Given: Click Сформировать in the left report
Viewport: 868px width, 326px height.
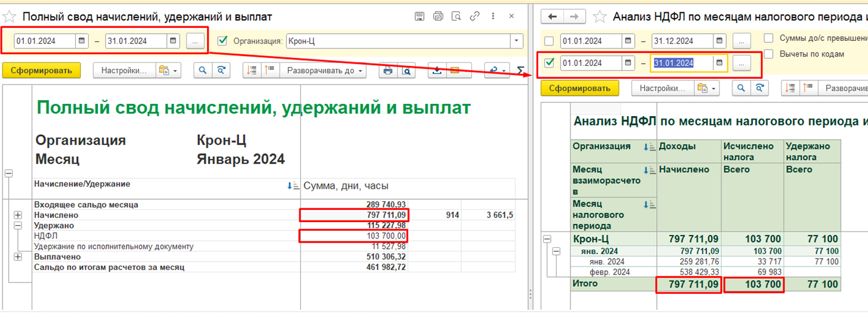Looking at the screenshot, I should 41,71.
